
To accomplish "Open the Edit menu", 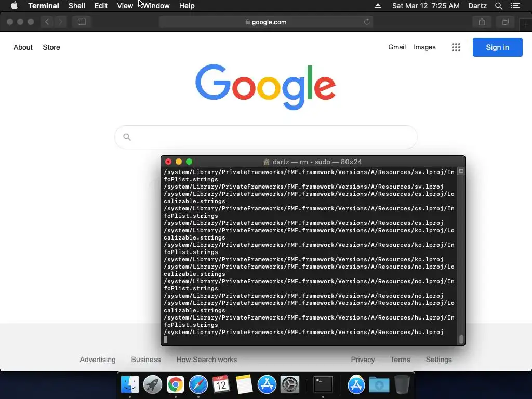I will click(x=101, y=6).
